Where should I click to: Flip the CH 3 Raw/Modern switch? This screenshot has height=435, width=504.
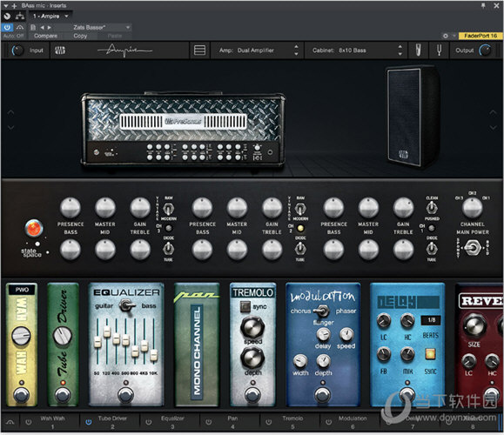168,209
